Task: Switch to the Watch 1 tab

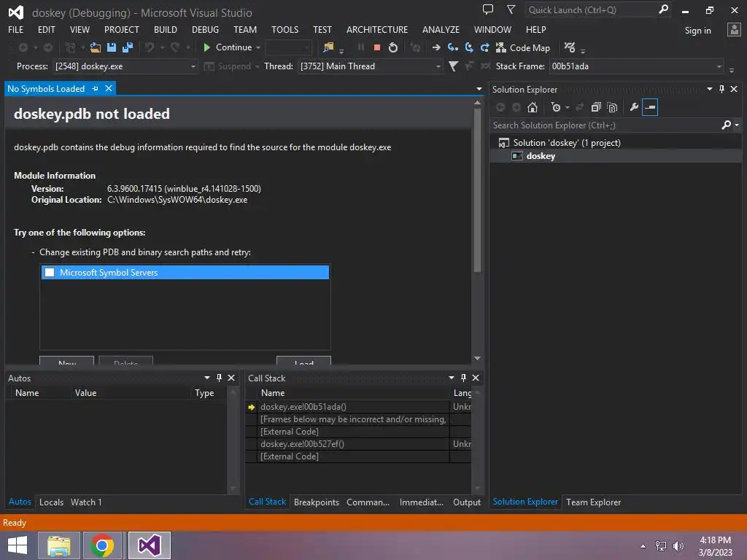Action: coord(86,502)
